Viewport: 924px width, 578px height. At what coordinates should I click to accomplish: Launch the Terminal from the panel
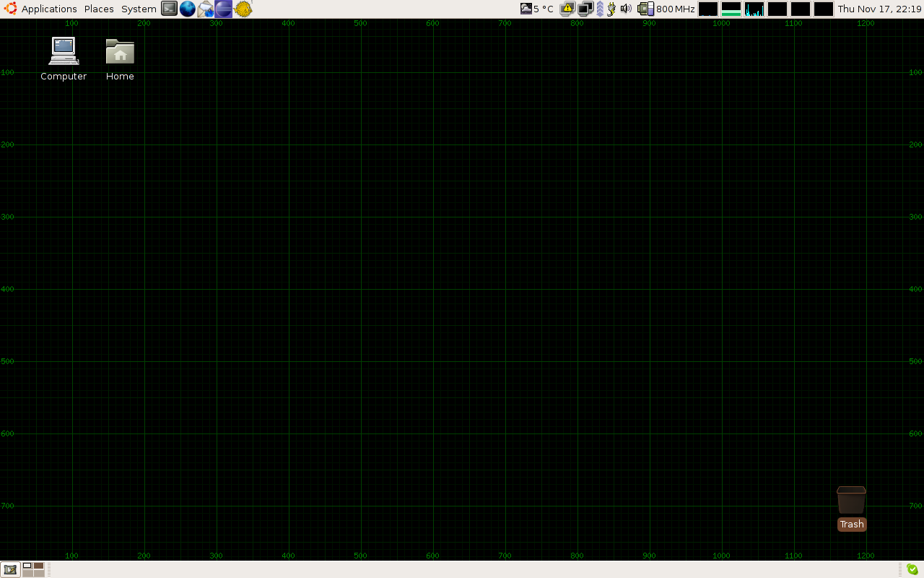point(169,9)
